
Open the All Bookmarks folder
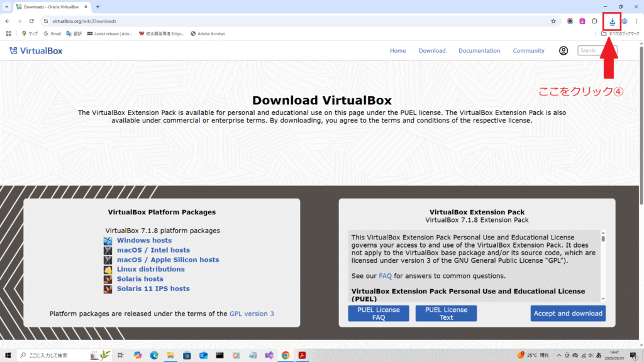(620, 34)
